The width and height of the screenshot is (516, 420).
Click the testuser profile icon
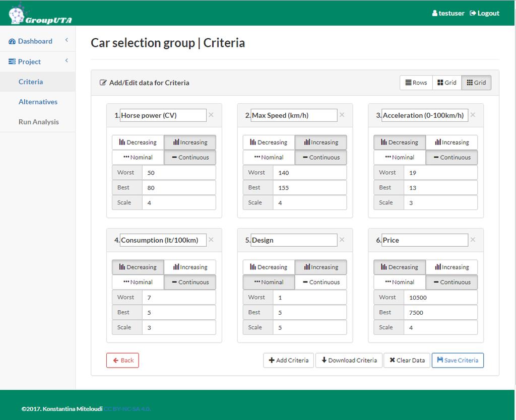435,13
